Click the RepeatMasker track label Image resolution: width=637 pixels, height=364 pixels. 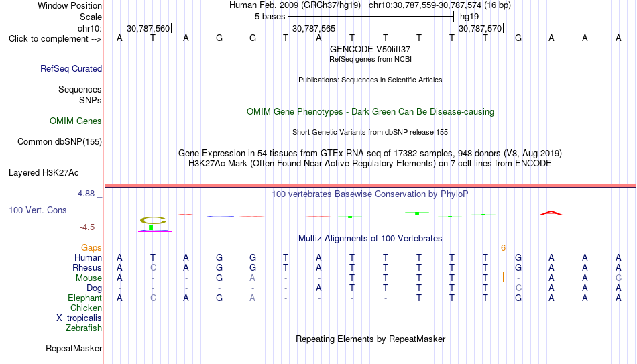74,348
